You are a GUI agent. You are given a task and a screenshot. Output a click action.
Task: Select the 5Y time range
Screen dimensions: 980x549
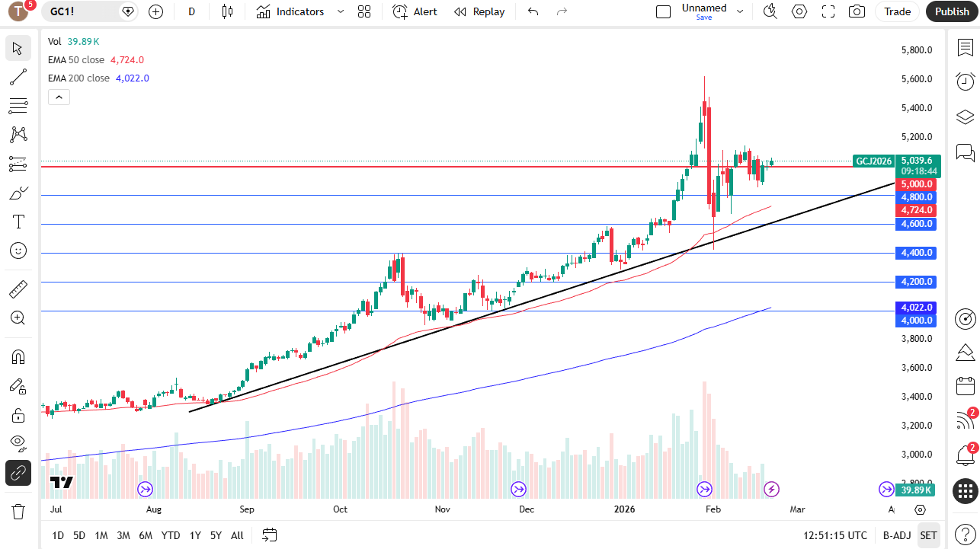coord(216,535)
